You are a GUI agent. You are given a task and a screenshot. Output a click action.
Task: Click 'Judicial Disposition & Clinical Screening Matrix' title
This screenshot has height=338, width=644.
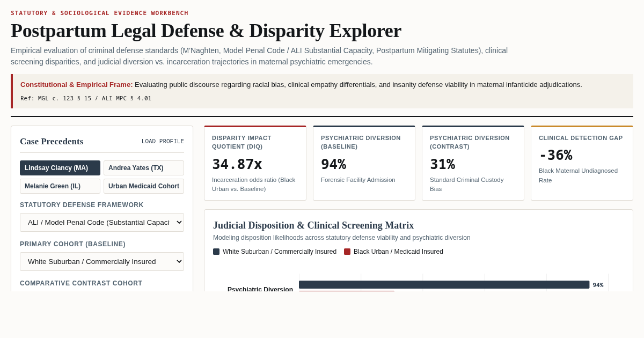[x=313, y=225]
